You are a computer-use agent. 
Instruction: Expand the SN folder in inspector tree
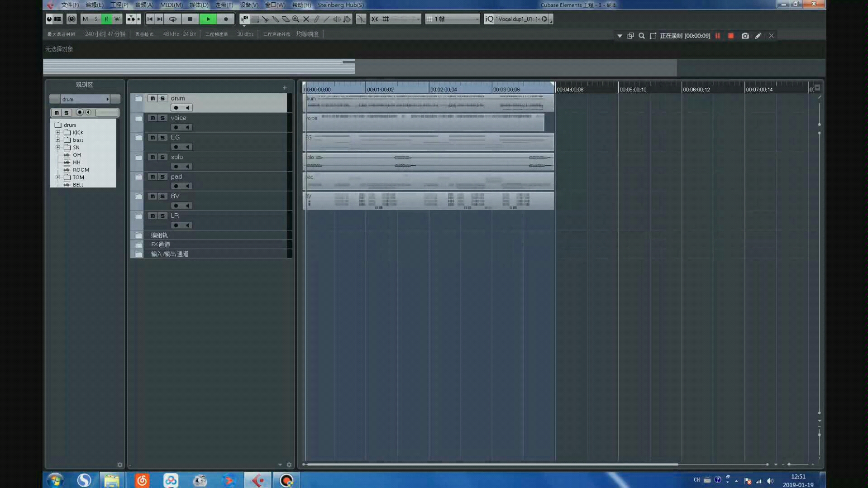(x=58, y=147)
